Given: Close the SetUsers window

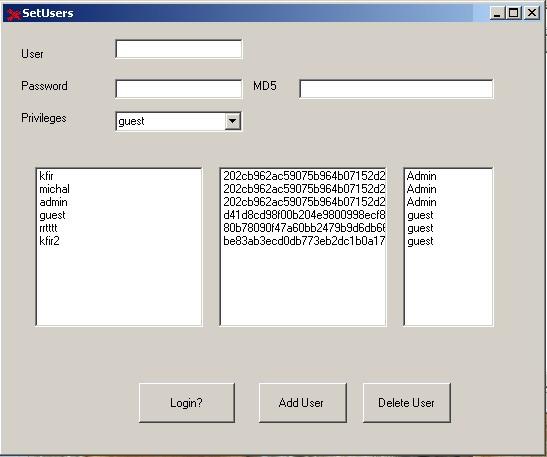Looking at the screenshot, I should tap(532, 13).
